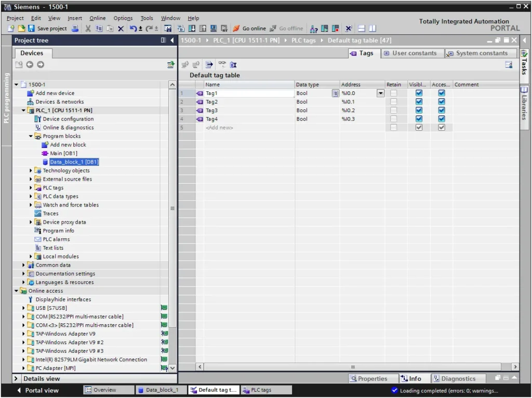Viewport: 532px width, 398px height.
Task: Collapse the PLC_1 [CPU 1511-1 PN] node
Action: pos(23,110)
